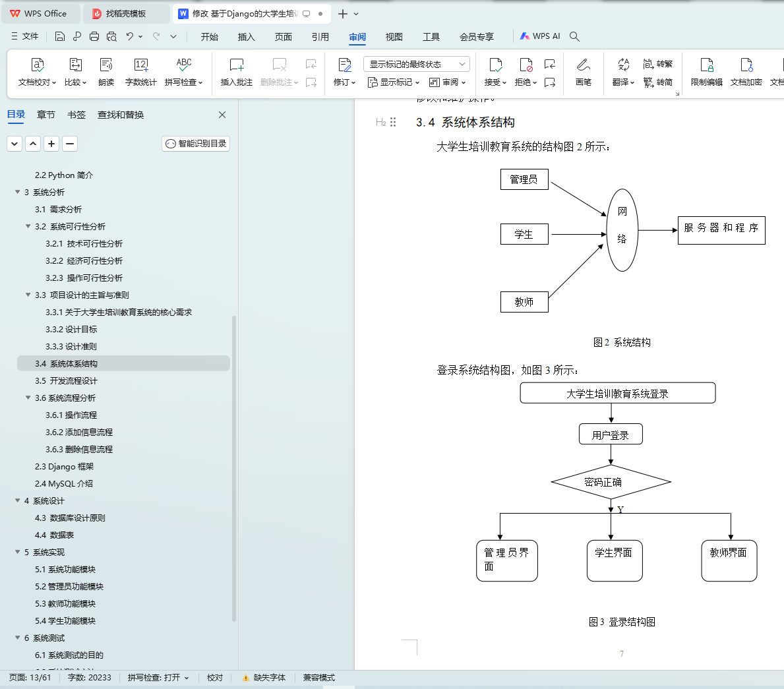Collapse 3.3 项目设计的主旨与准则 node
Image resolution: width=784 pixels, height=689 pixels.
(28, 295)
